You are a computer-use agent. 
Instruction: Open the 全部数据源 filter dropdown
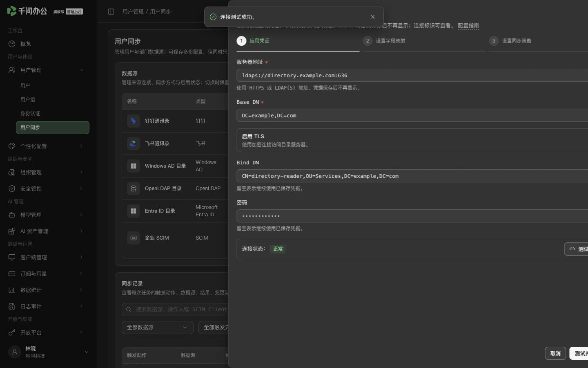tap(158, 328)
